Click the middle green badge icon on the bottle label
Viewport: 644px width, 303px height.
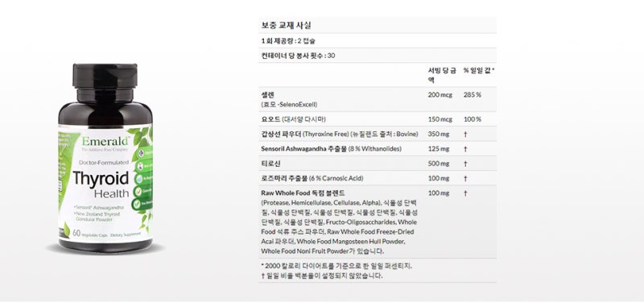click(138, 179)
